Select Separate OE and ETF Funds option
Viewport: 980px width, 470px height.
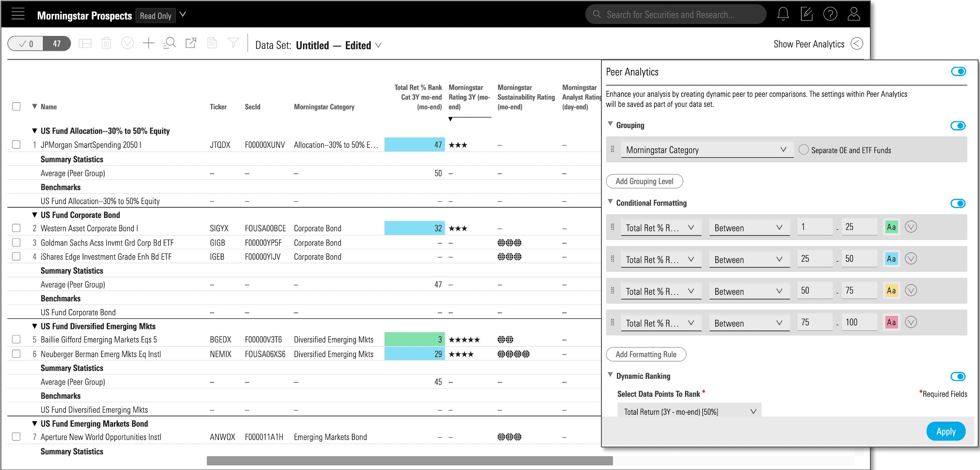click(x=804, y=150)
